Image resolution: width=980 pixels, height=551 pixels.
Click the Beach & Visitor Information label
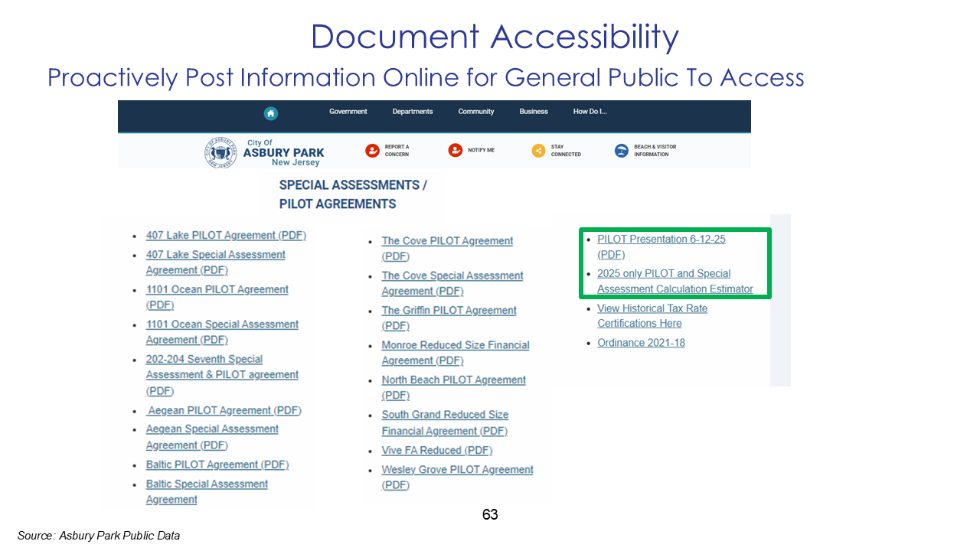click(655, 151)
